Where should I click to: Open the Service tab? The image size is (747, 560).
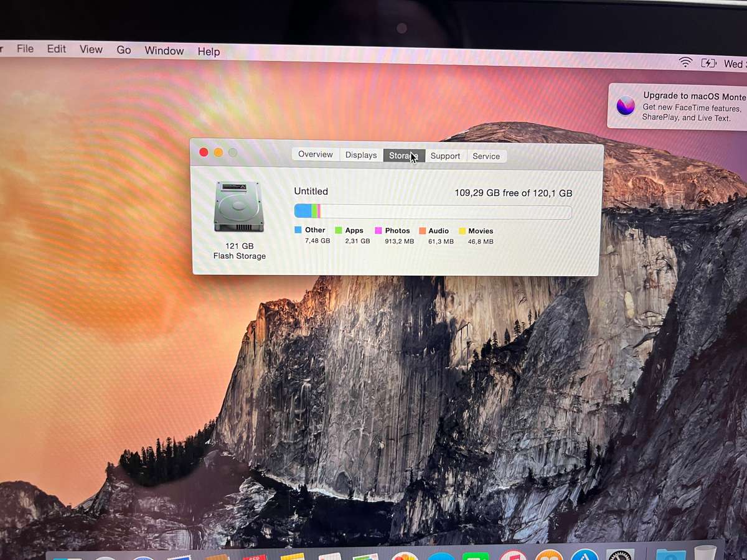click(x=486, y=156)
